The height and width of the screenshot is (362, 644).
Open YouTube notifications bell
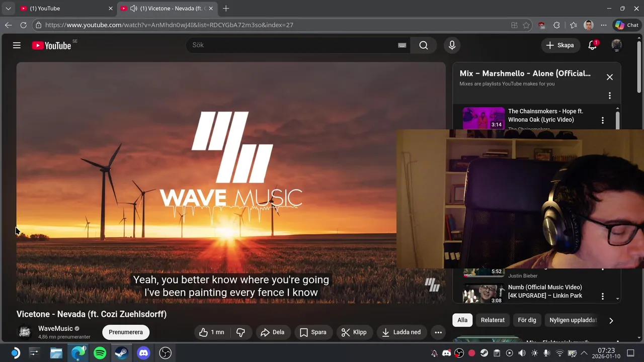pos(593,45)
